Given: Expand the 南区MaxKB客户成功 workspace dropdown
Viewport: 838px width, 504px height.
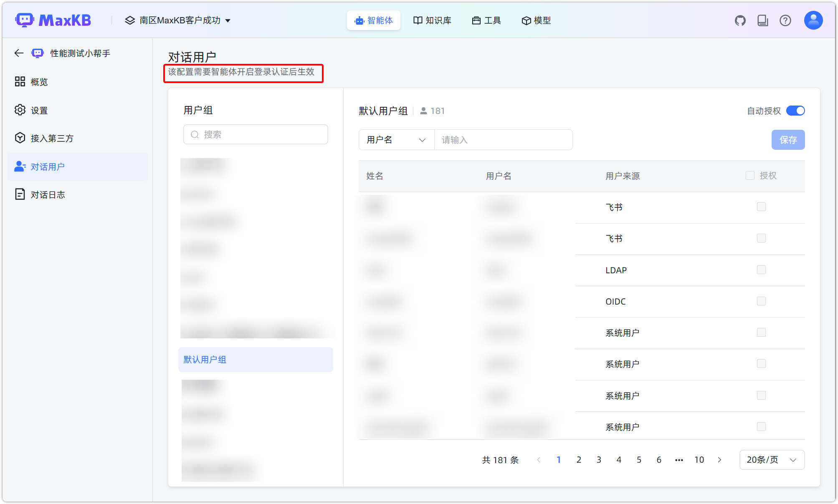Looking at the screenshot, I should coord(179,20).
